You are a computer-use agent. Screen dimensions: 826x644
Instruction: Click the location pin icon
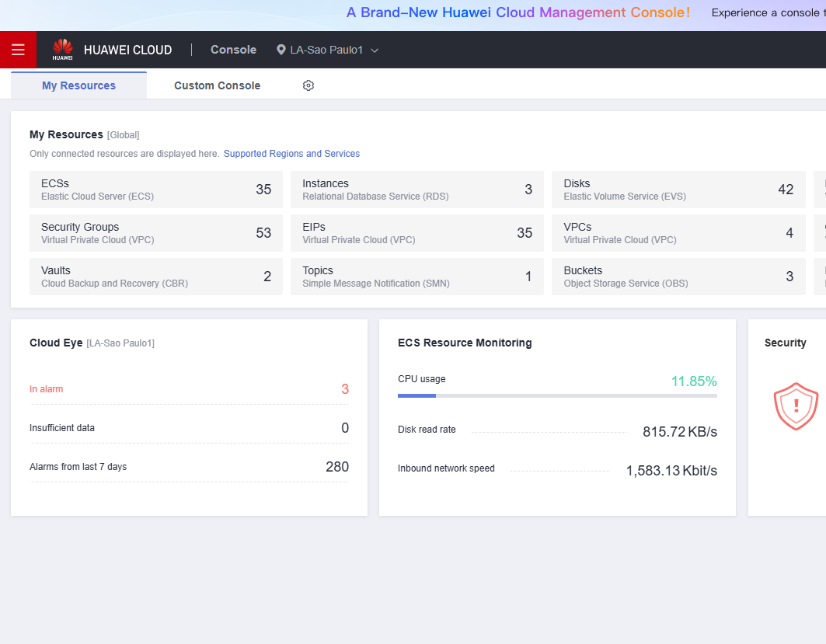click(x=281, y=50)
